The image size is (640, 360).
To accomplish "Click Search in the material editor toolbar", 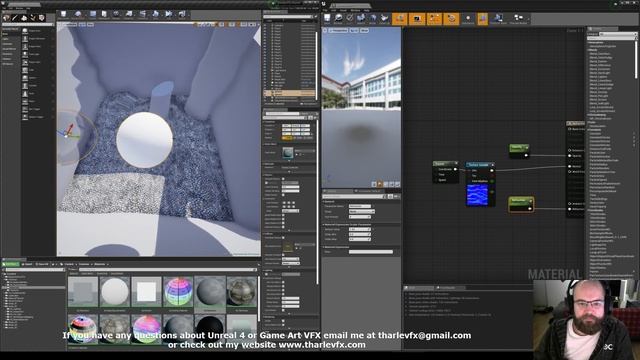I will pos(361,19).
